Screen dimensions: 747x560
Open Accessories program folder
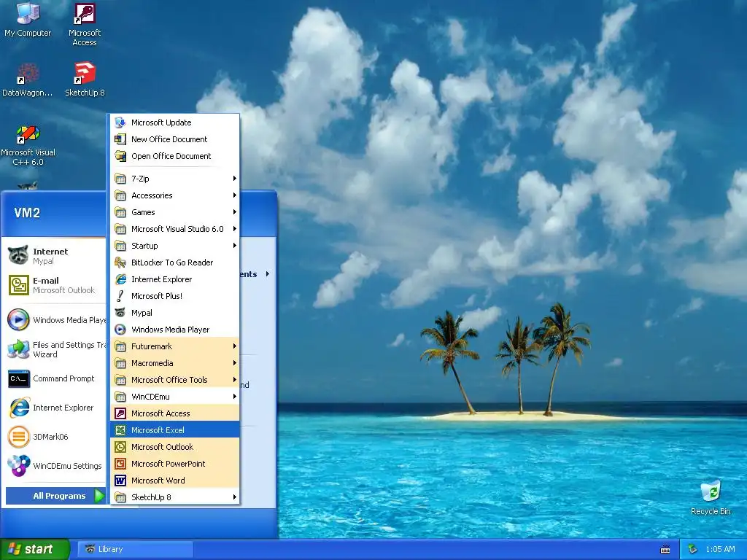pos(175,195)
